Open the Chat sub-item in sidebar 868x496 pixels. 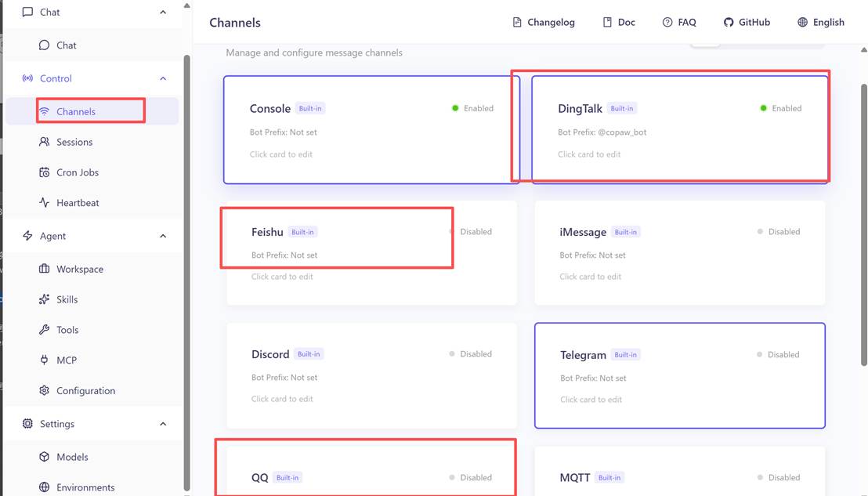click(x=92, y=45)
